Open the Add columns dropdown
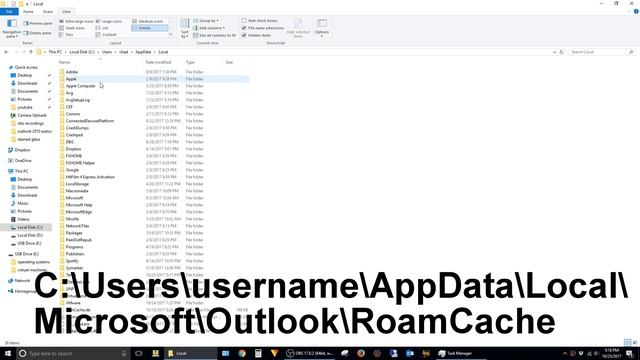This screenshot has height=360, width=640. coord(209,28)
